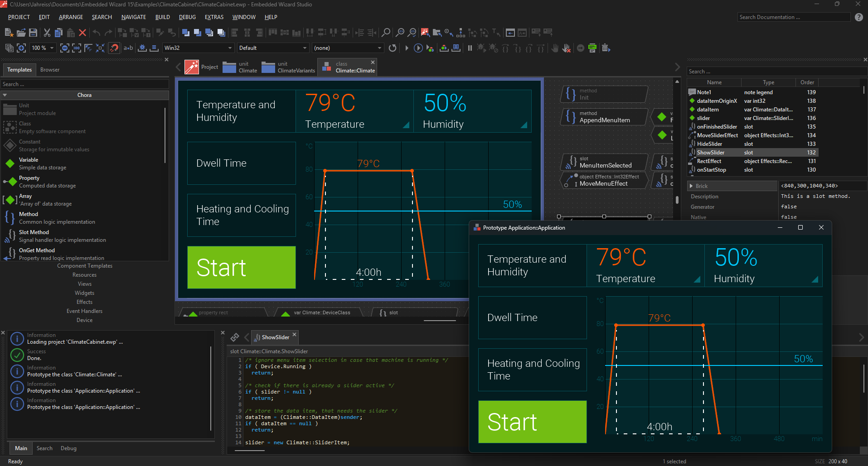
Task: Click the trash can icon in toolbar
Action: point(606,48)
